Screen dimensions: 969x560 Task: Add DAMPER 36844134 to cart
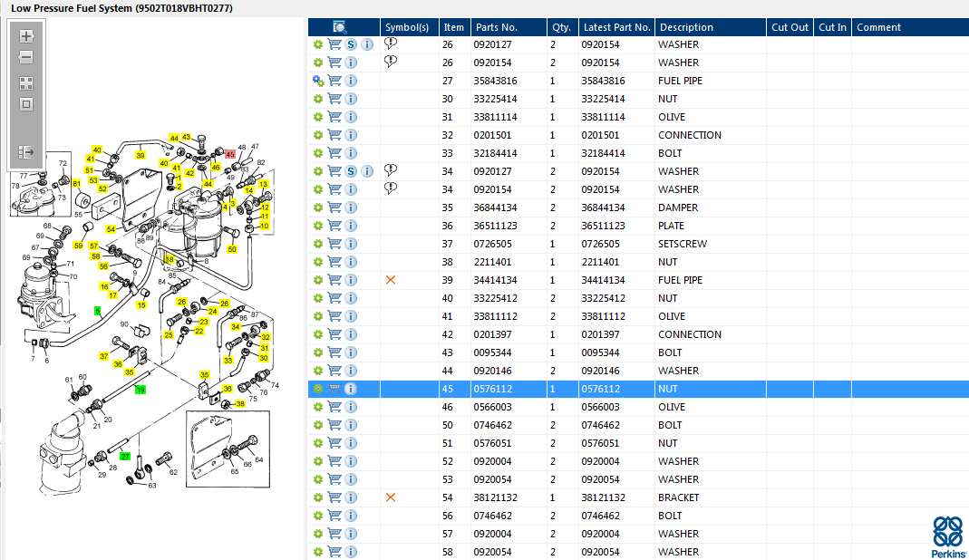pos(334,208)
